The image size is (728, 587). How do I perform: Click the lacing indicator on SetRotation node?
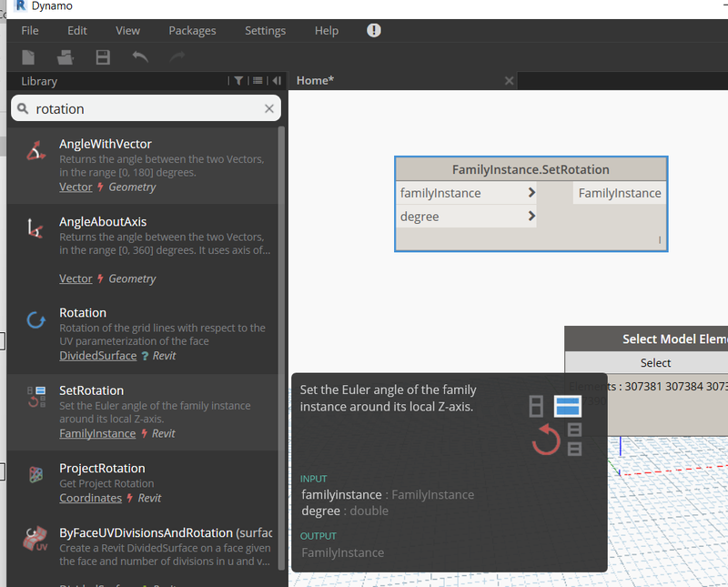point(659,240)
